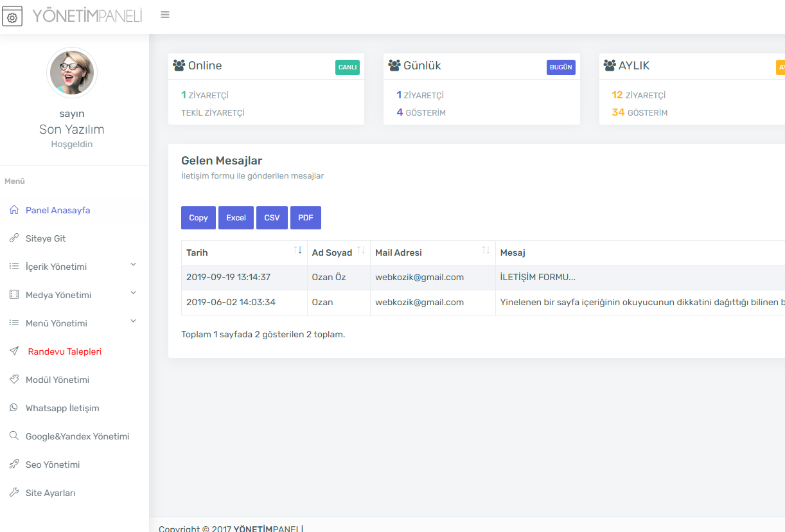Click the WhatsApp icon in sidebar

point(14,408)
